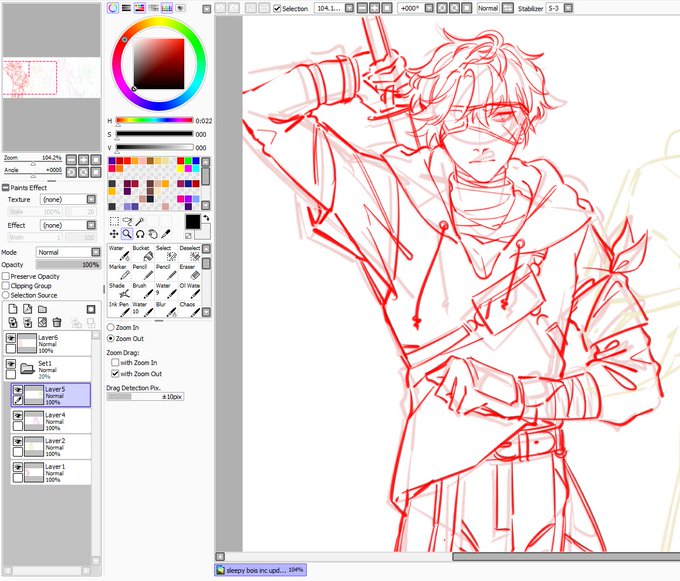
Task: Swap foreground and background colors
Action: 206,218
